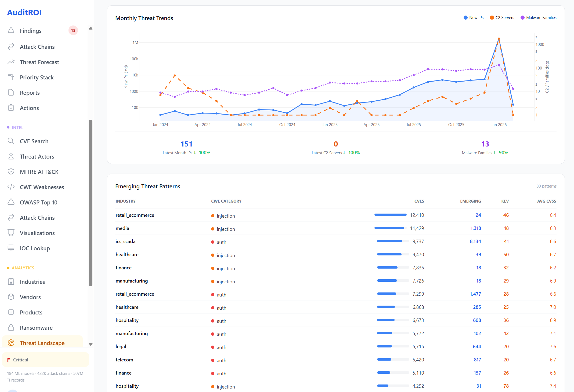Click the Attack Chains arrows icon under Findings
This screenshot has width=574, height=392.
tap(11, 47)
